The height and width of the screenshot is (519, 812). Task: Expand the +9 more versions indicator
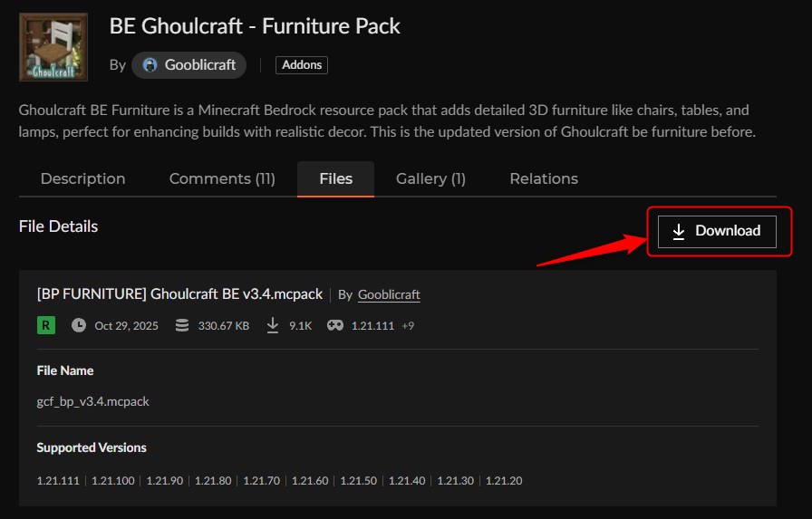tap(408, 326)
